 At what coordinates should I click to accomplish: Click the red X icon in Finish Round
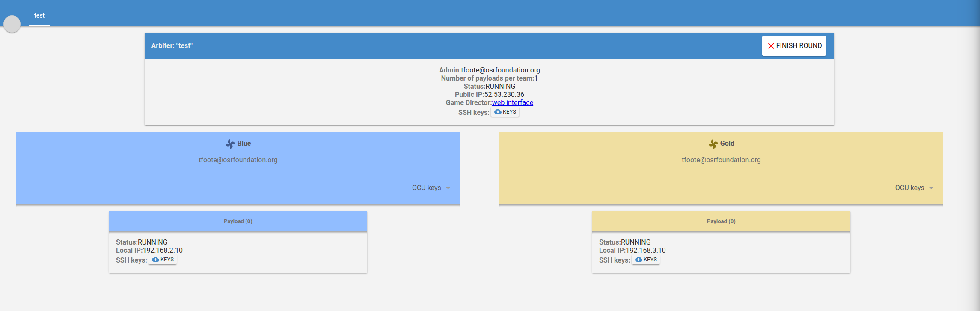[771, 46]
